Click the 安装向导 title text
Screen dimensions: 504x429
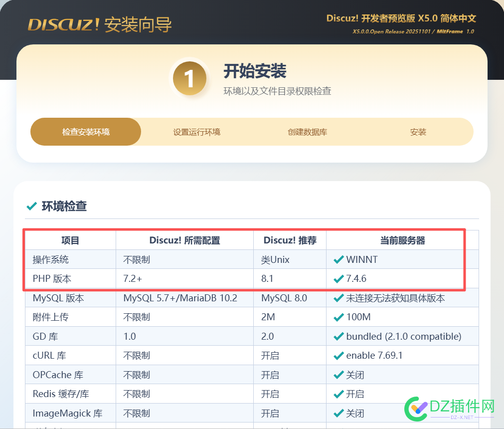(138, 24)
